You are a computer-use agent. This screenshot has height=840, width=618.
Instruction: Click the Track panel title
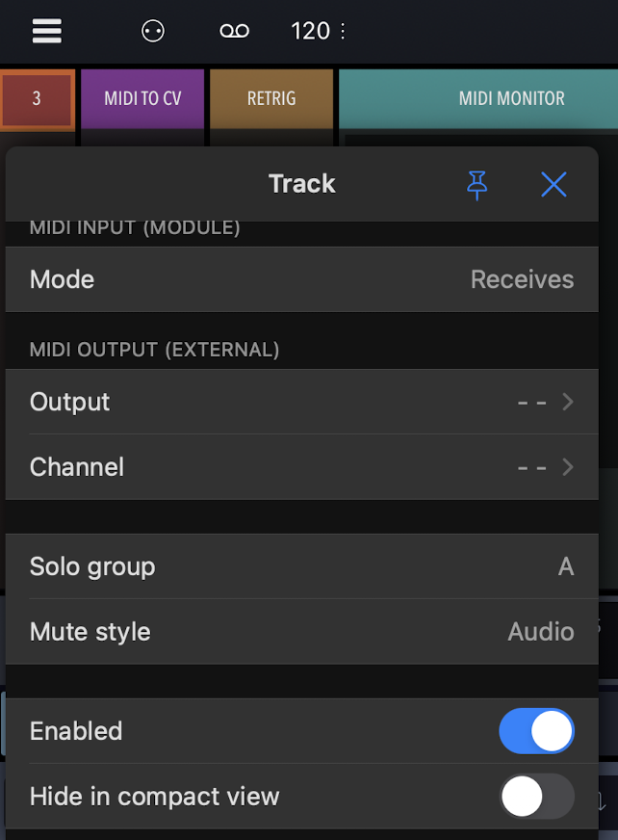301,184
